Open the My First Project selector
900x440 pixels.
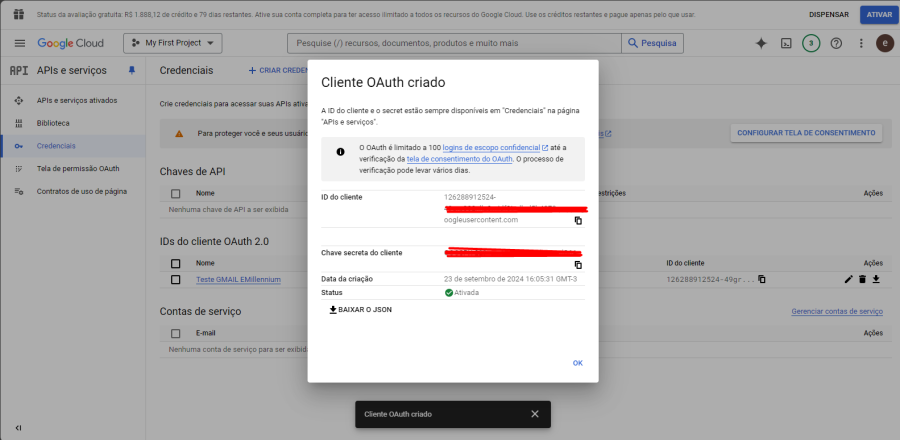(x=173, y=43)
